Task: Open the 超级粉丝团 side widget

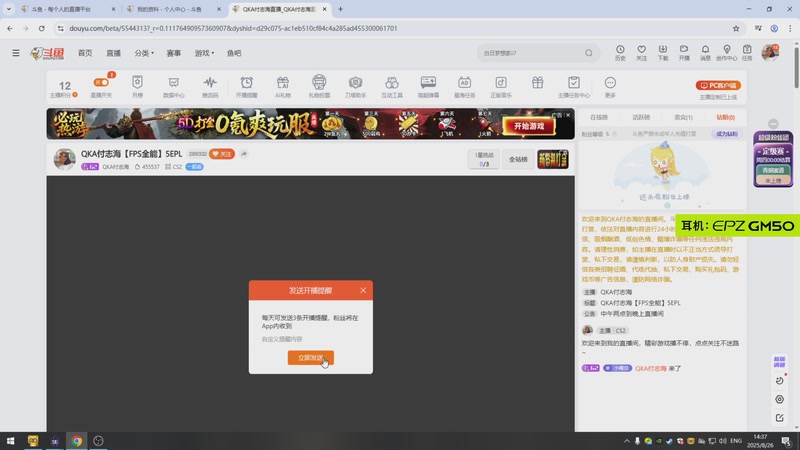Action: [773, 159]
